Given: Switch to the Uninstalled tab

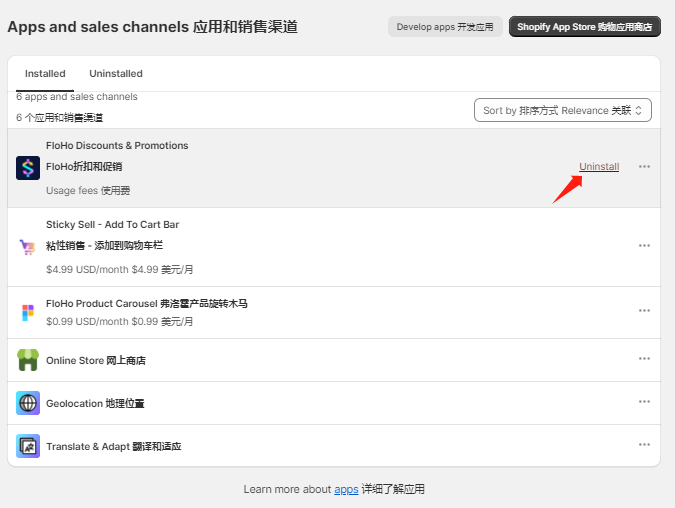Looking at the screenshot, I should pos(116,74).
